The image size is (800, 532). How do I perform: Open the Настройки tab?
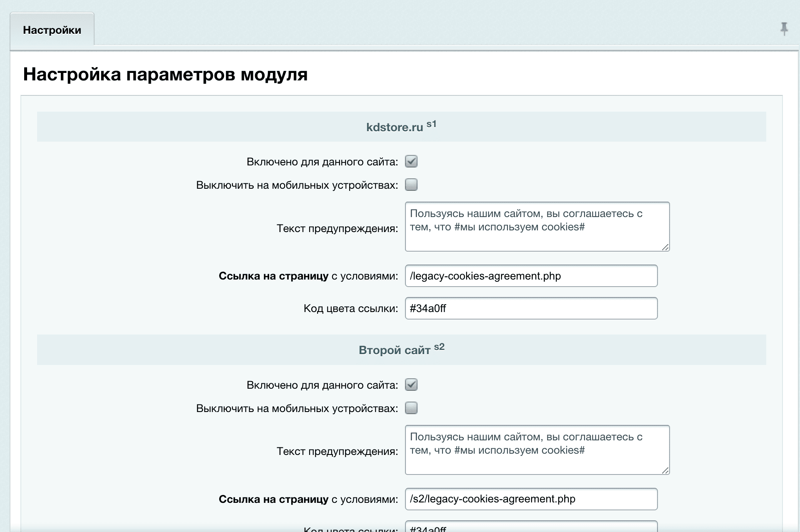52,29
